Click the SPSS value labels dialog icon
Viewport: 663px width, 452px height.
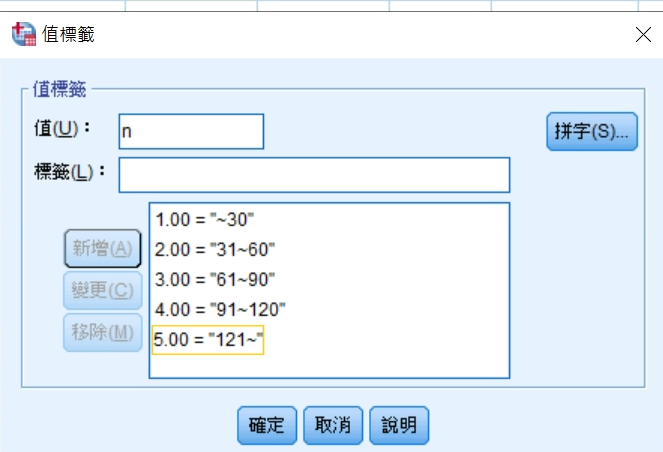pos(22,34)
